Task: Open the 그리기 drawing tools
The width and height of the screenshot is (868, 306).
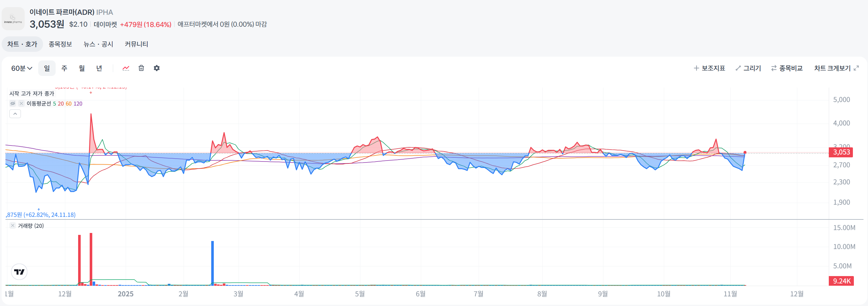Action: [x=748, y=69]
